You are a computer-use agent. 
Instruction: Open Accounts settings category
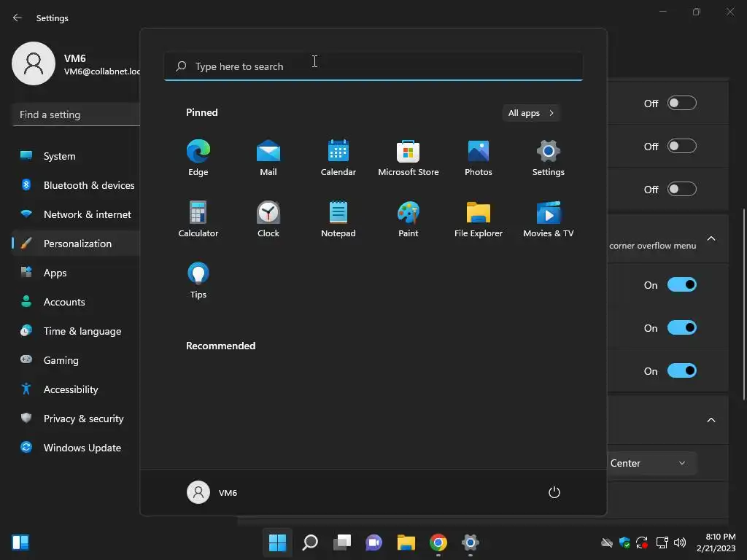coord(76,302)
